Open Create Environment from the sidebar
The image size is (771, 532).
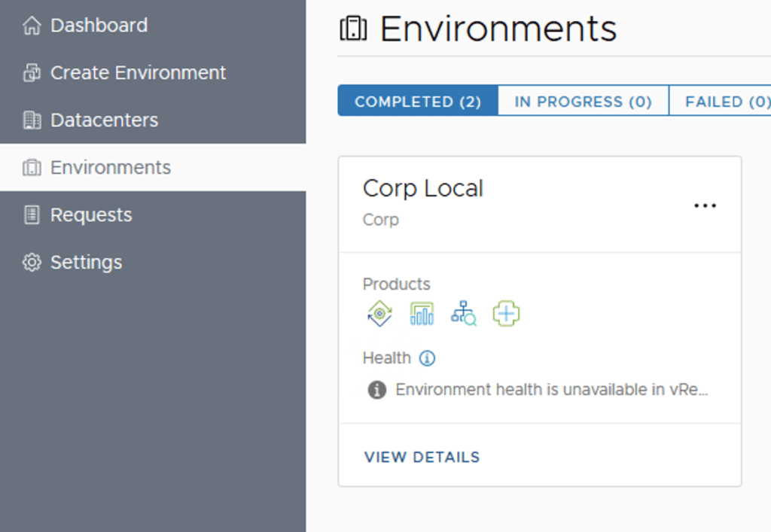click(x=138, y=73)
